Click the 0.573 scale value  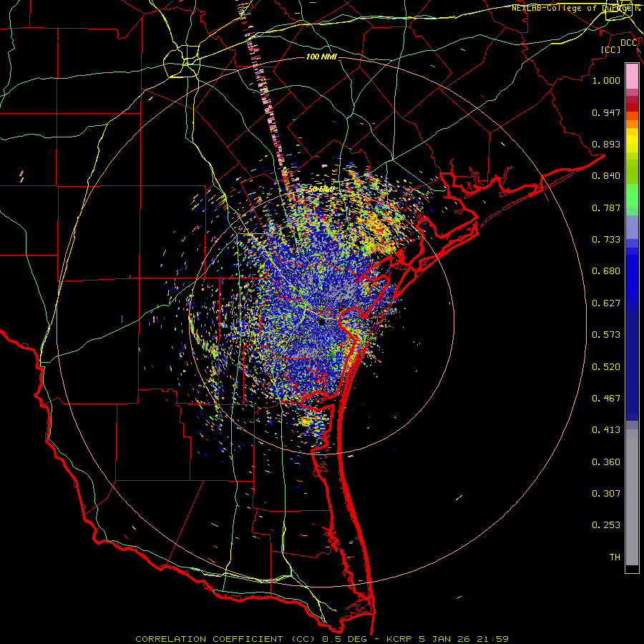[x=606, y=335]
